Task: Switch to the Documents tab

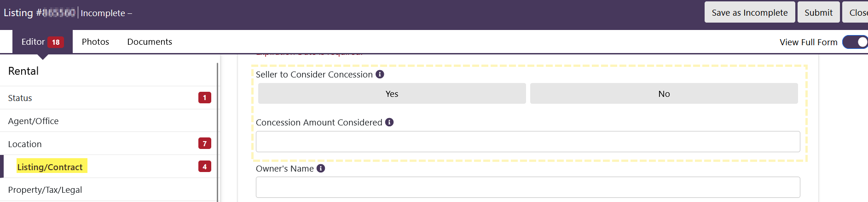Action: [x=150, y=42]
